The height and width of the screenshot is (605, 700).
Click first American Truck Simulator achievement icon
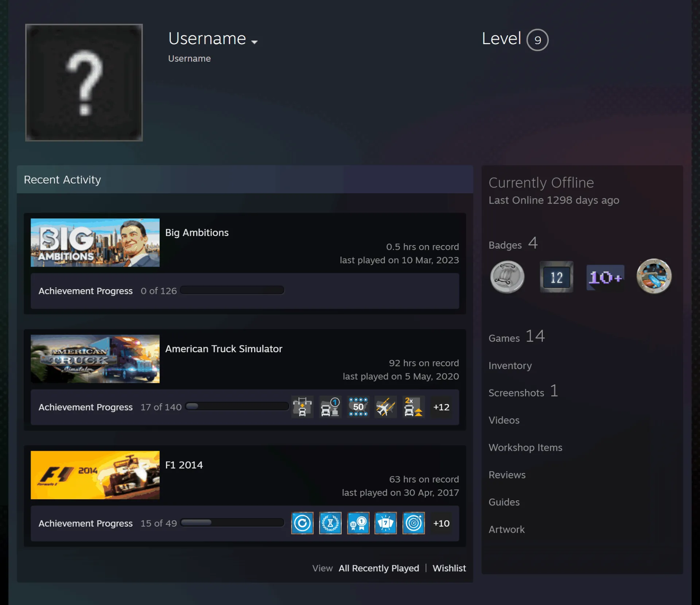click(302, 407)
